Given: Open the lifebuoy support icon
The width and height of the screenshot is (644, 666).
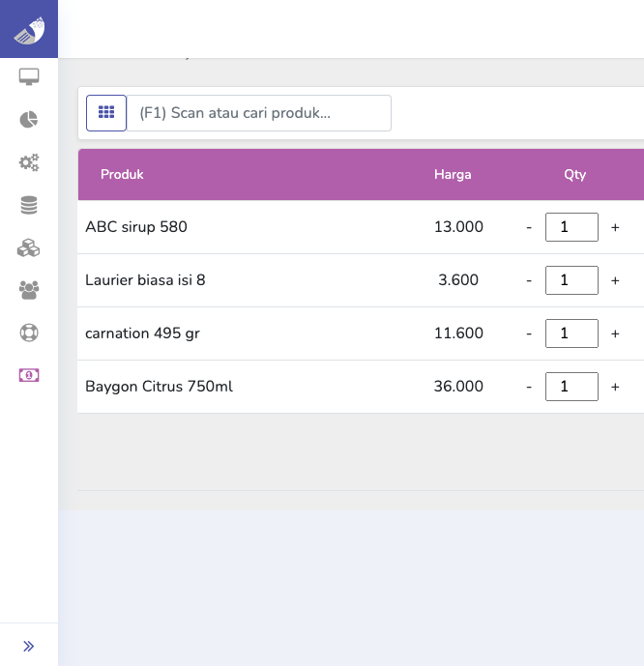Looking at the screenshot, I should pos(29,333).
